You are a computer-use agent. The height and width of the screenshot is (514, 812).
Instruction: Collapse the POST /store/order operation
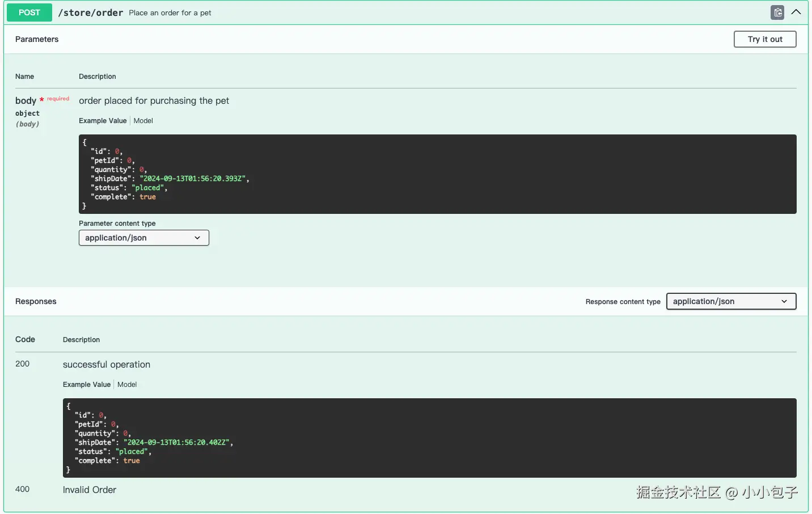pos(796,12)
